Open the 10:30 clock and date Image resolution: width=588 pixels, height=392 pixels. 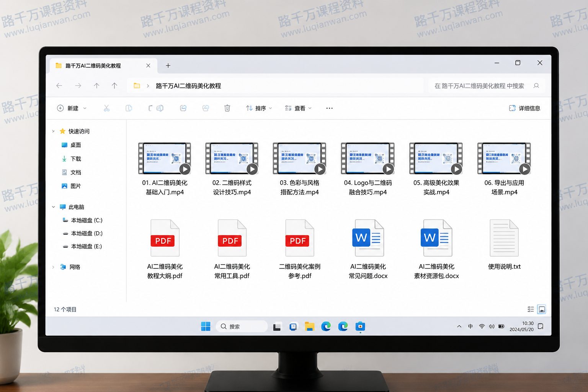521,327
